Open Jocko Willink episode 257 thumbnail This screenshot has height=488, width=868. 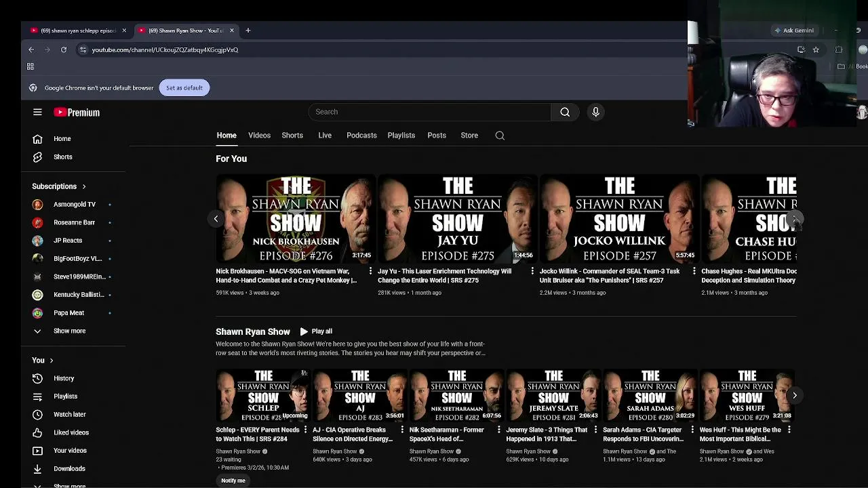619,218
